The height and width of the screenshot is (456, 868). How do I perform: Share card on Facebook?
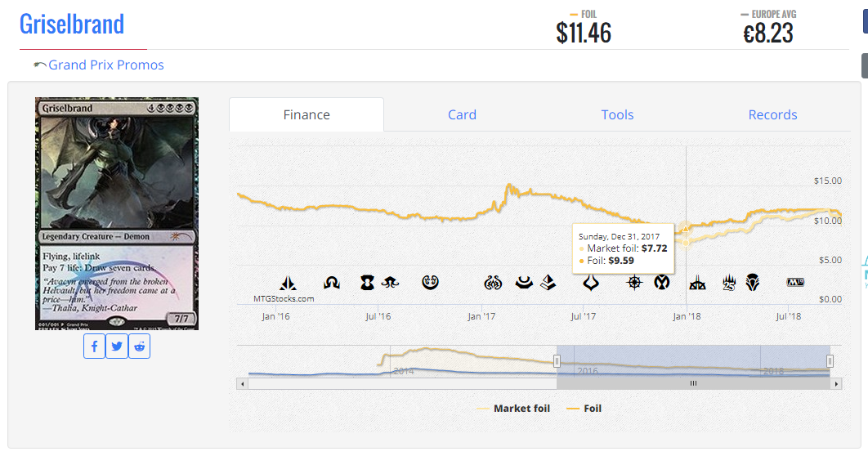[x=95, y=346]
